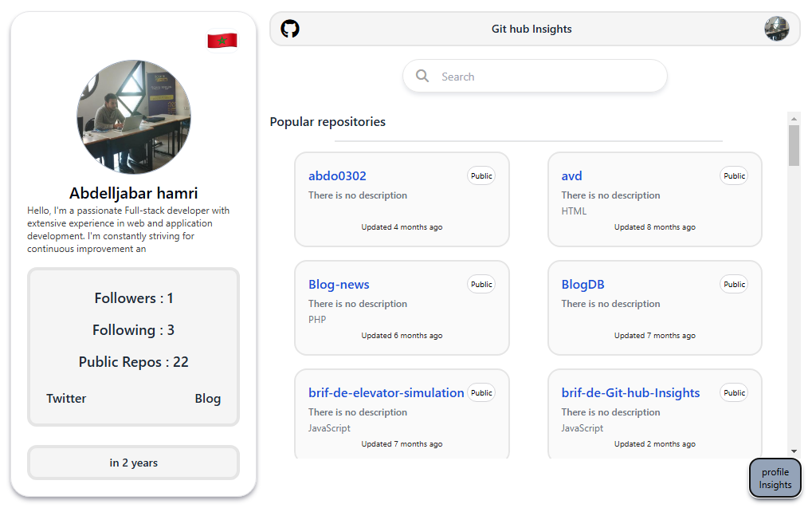Click the Morocco flag icon
The height and width of the screenshot is (508, 812).
click(222, 41)
